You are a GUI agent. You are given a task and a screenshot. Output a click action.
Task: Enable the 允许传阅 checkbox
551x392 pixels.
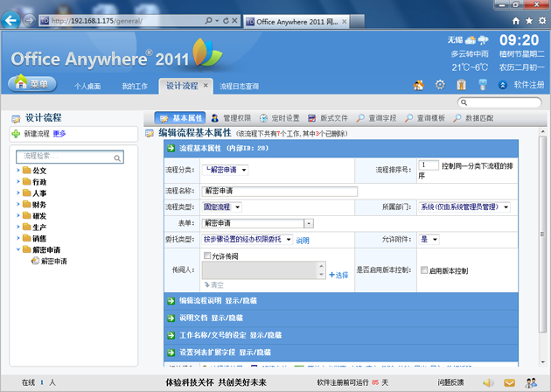(207, 255)
